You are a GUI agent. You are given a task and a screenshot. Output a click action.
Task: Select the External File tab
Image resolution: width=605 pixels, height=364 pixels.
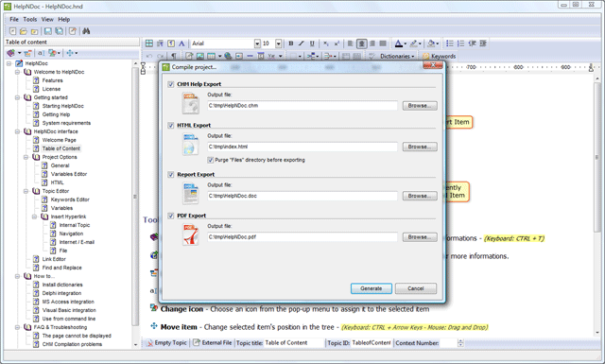pyautogui.click(x=213, y=343)
